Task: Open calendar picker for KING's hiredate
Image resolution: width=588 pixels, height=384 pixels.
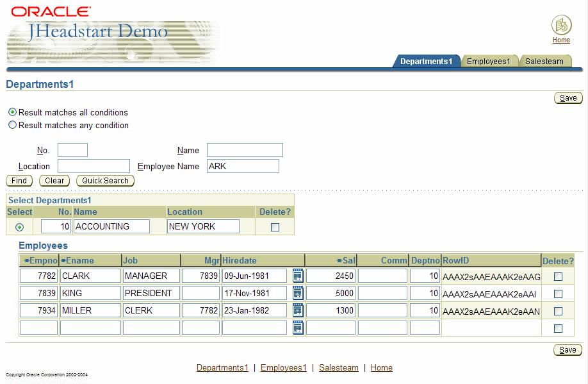Action: point(298,293)
